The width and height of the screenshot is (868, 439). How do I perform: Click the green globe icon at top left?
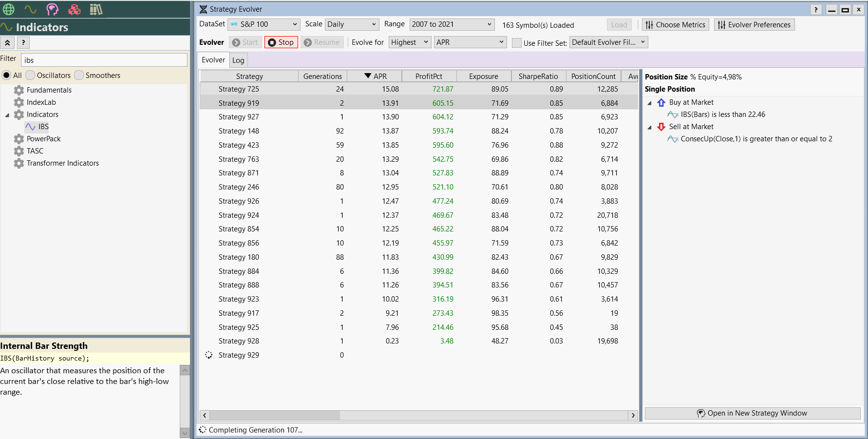click(x=8, y=9)
